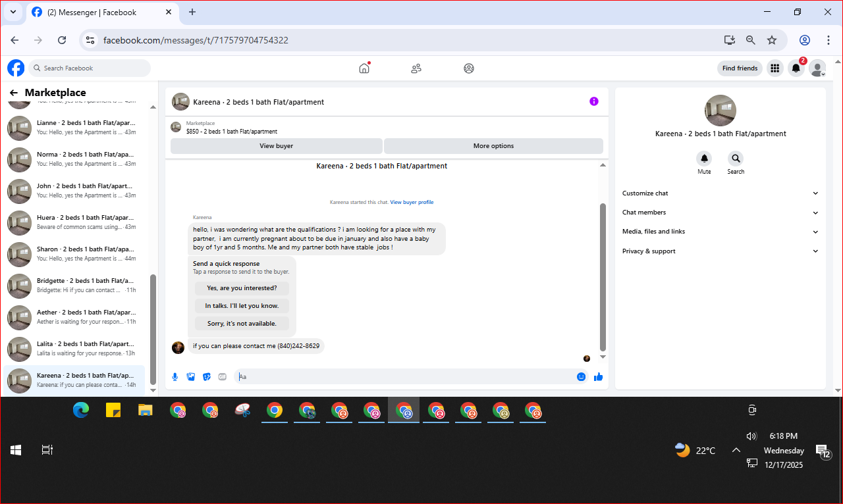Bookmark this page with the star

(x=772, y=40)
